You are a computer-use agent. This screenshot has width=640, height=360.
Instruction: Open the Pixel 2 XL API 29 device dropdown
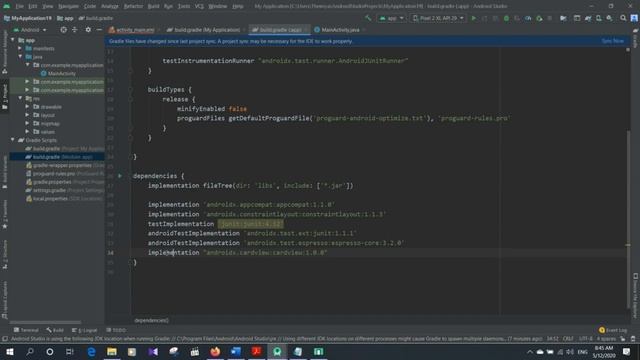tap(438, 18)
